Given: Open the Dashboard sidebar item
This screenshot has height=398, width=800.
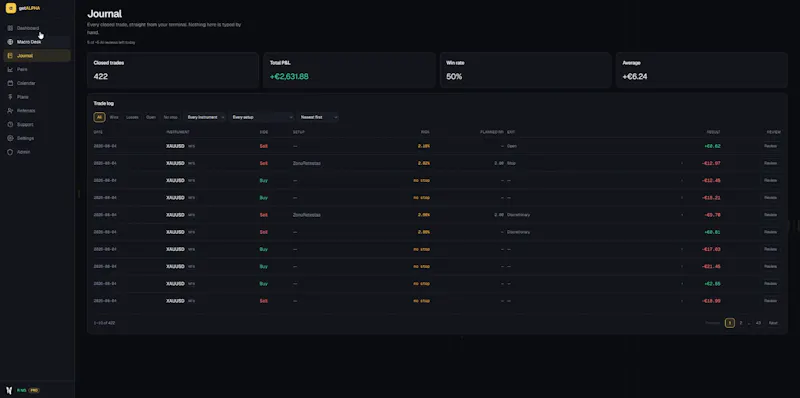Looking at the screenshot, I should point(37,28).
